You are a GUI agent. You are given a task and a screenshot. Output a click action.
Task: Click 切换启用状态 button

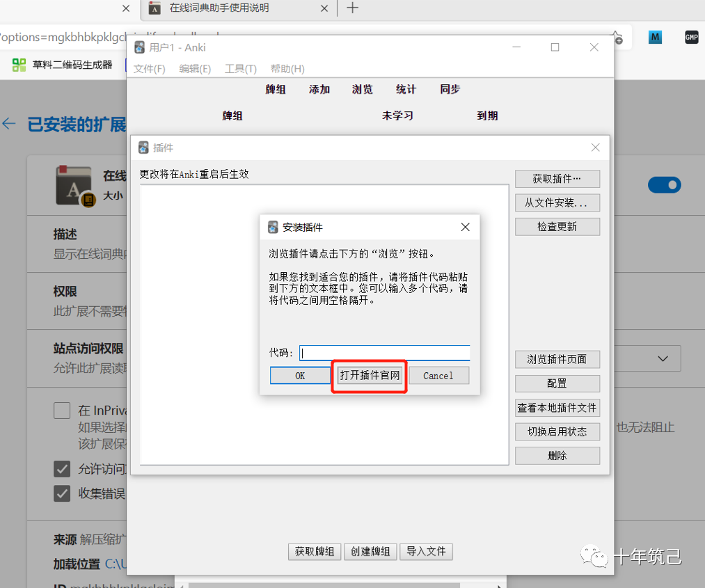(x=557, y=431)
